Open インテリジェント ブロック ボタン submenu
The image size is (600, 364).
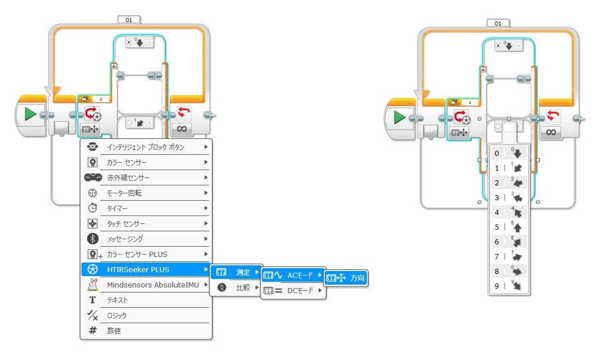146,147
